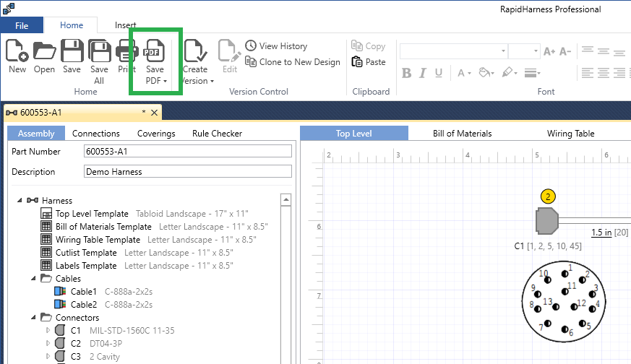Open View History
This screenshot has width=631, height=364.
276,45
